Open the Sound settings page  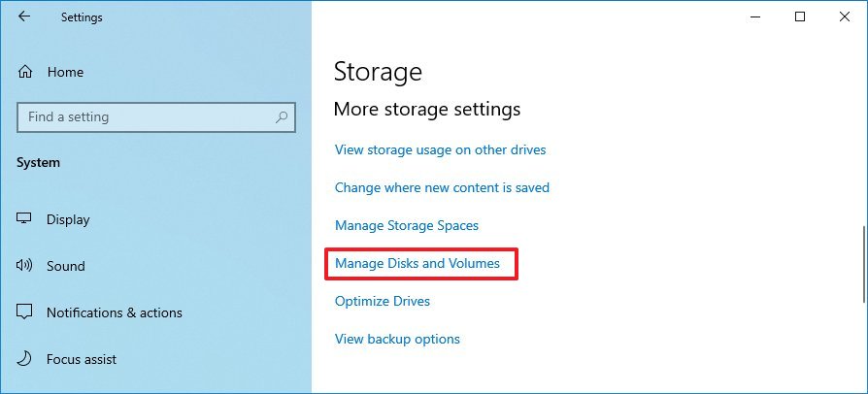click(x=66, y=266)
